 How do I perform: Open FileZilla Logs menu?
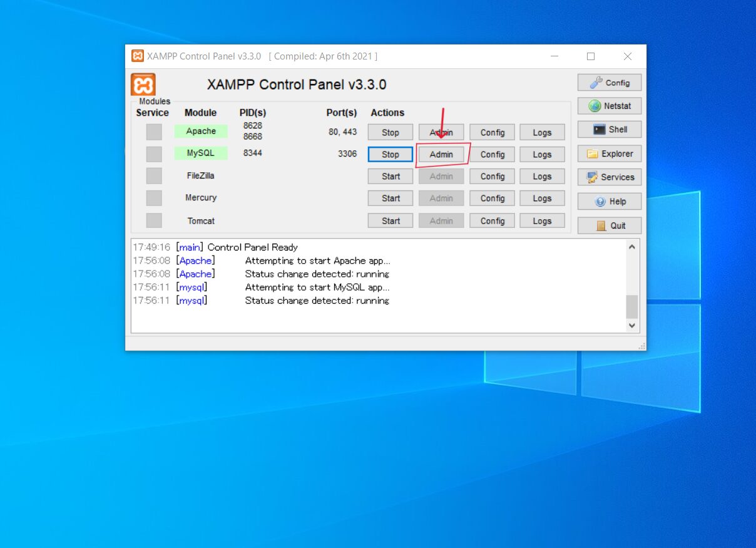point(542,177)
